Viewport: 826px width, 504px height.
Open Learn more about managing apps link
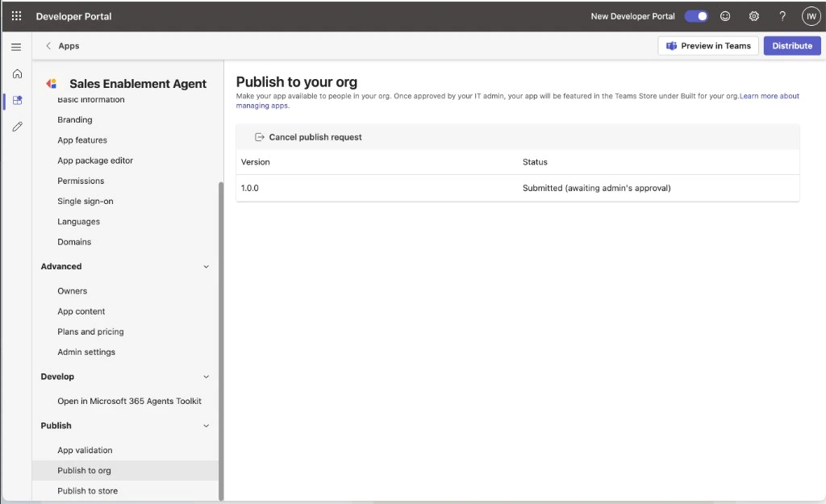point(770,96)
